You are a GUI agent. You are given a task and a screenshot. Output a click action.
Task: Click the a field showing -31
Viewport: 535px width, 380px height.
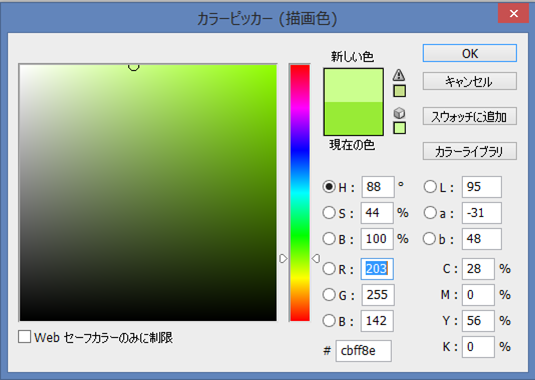[x=482, y=213]
